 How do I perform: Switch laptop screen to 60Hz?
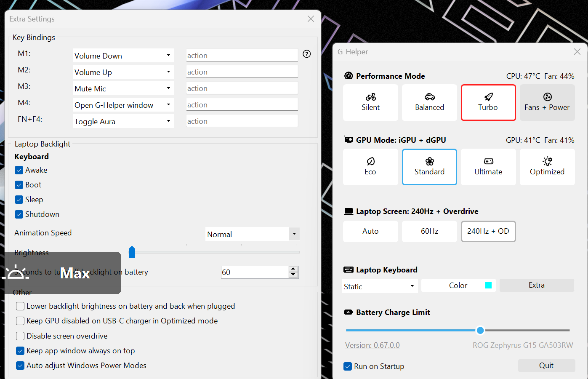tap(429, 231)
